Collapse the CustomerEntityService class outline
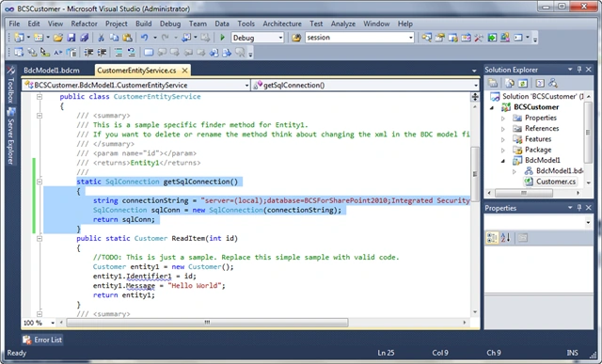602x364 pixels. tap(40, 97)
